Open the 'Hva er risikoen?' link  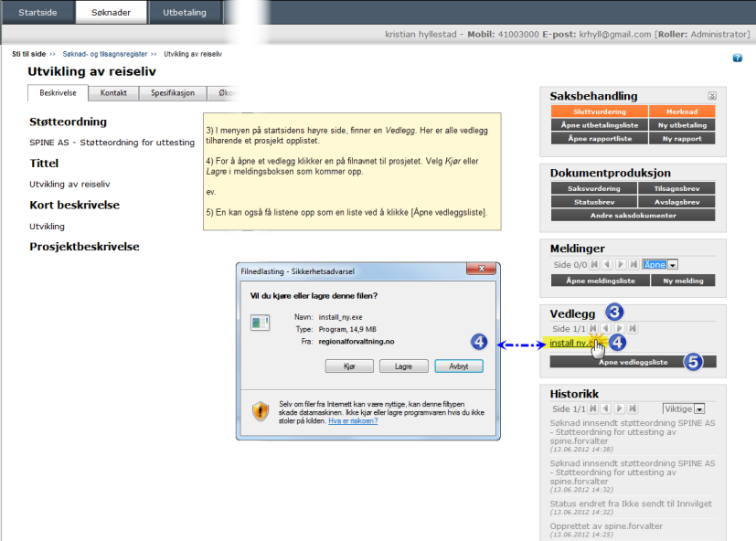pyautogui.click(x=353, y=421)
